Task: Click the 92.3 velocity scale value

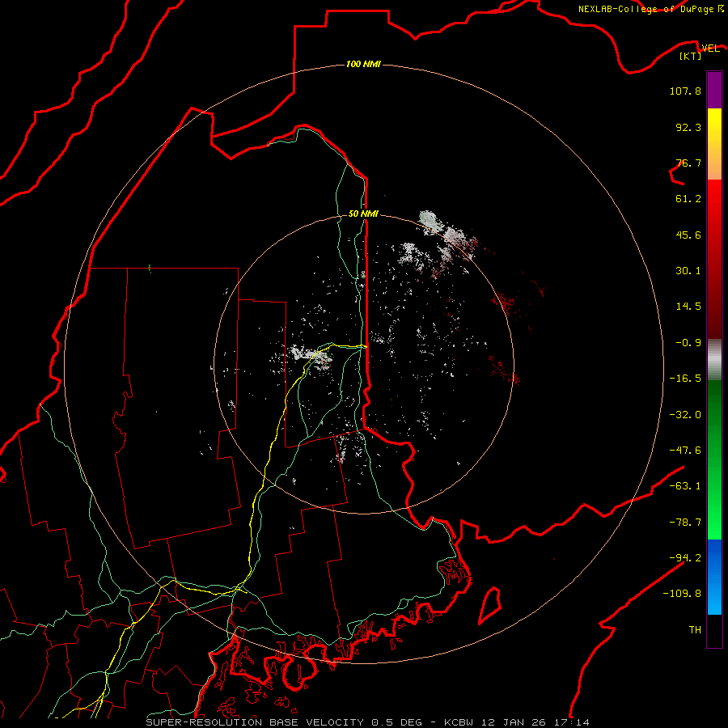Action: click(688, 127)
